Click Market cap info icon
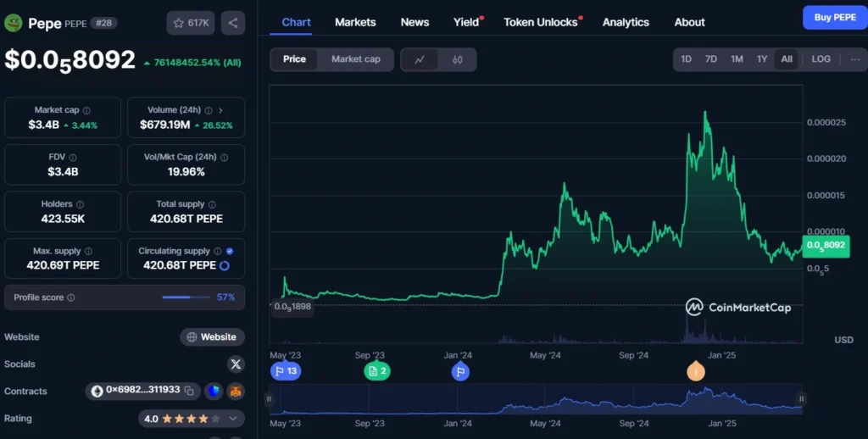The height and width of the screenshot is (439, 868). [86, 110]
